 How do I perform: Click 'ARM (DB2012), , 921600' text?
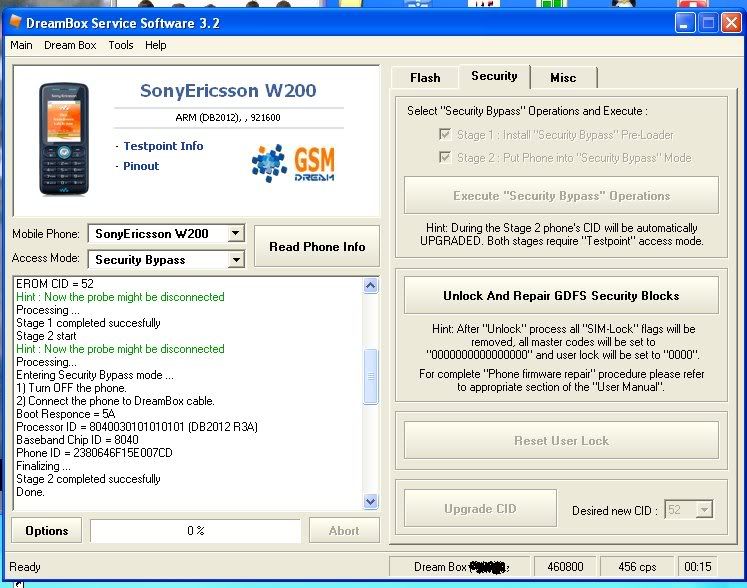pyautogui.click(x=228, y=117)
